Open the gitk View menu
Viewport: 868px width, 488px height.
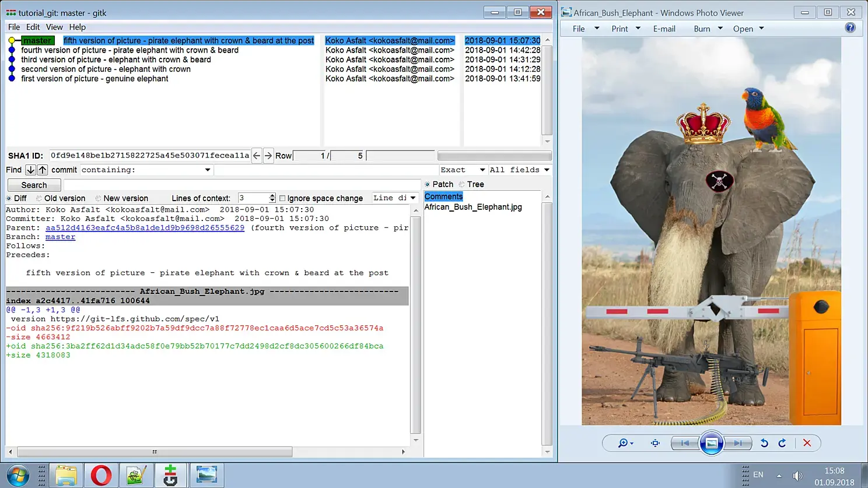click(x=54, y=27)
